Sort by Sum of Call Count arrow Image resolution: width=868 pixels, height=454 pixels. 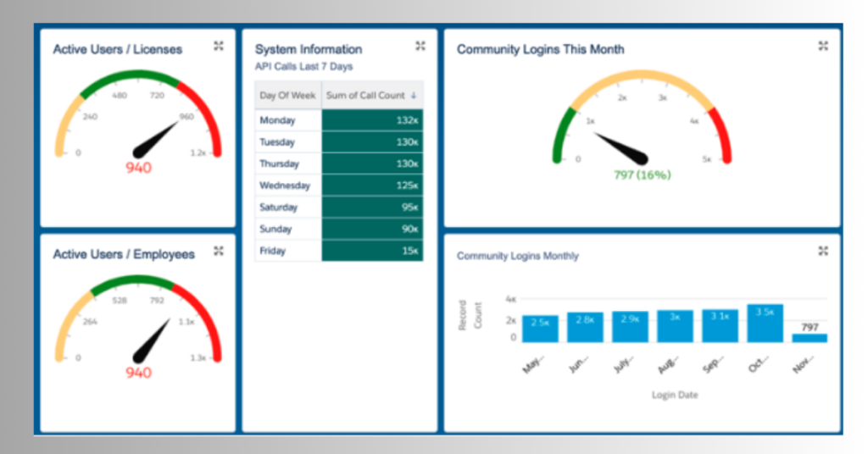coord(414,96)
